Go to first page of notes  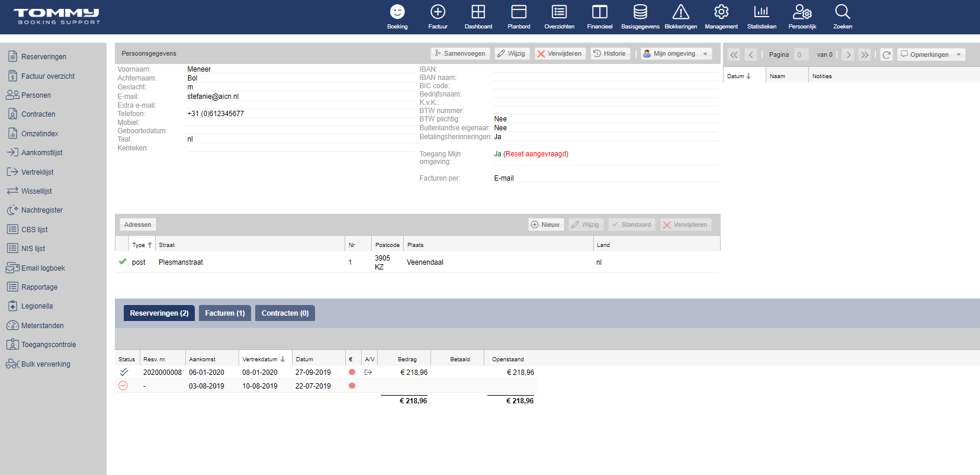[734, 54]
